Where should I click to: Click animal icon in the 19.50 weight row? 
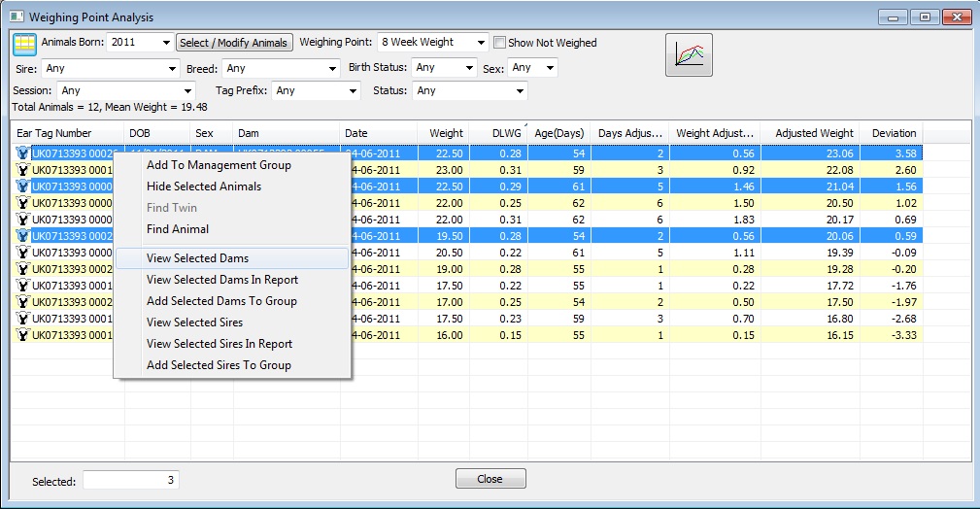coord(23,236)
